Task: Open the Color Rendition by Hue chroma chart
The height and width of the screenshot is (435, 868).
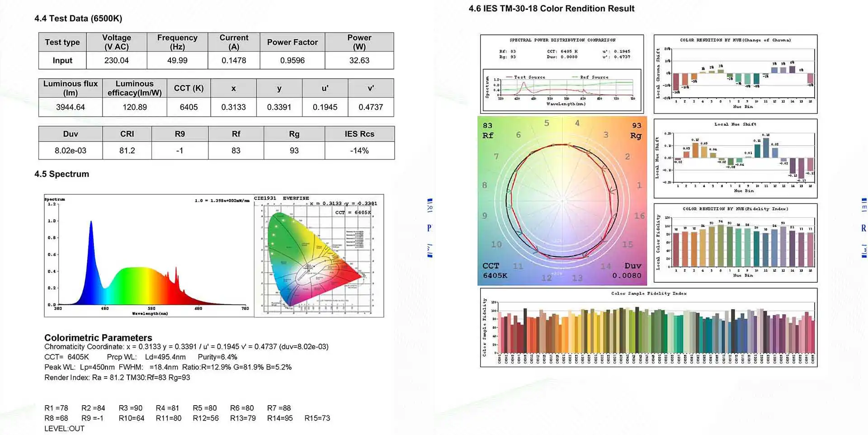Action: tap(736, 74)
